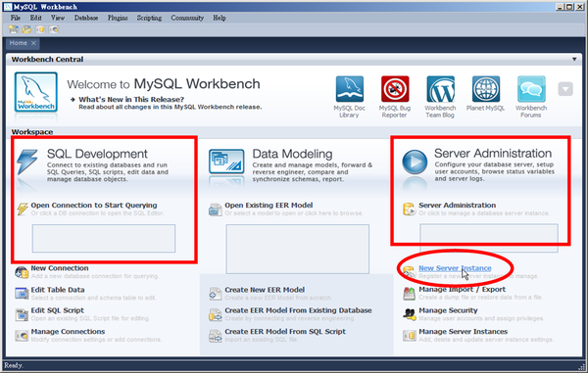
Task: Open the MySQL Bug Reporter icon
Action: pyautogui.click(x=395, y=89)
